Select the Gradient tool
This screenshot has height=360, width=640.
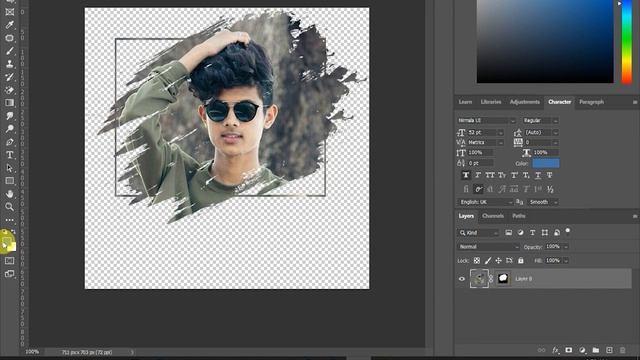click(x=9, y=103)
